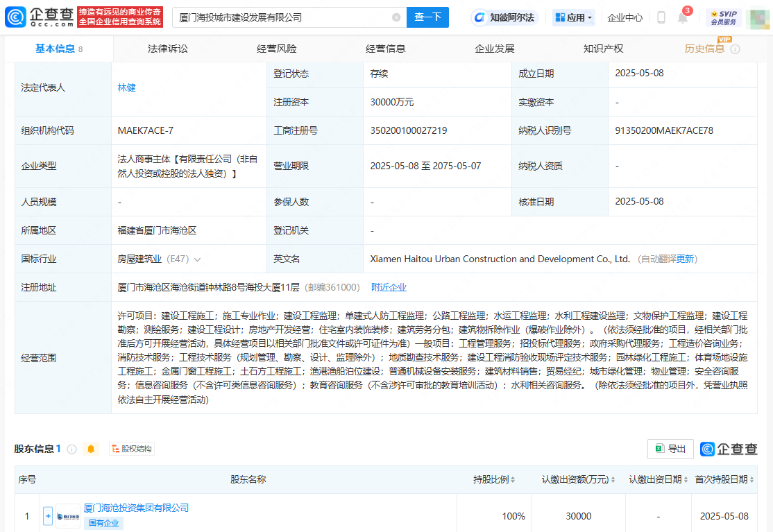Open the Qcc.com logo home link
773x532 pixels.
40,17
